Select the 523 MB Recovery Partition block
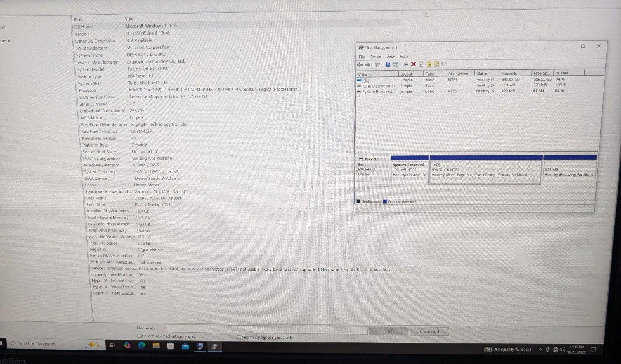This screenshot has height=364, width=621. [x=569, y=170]
